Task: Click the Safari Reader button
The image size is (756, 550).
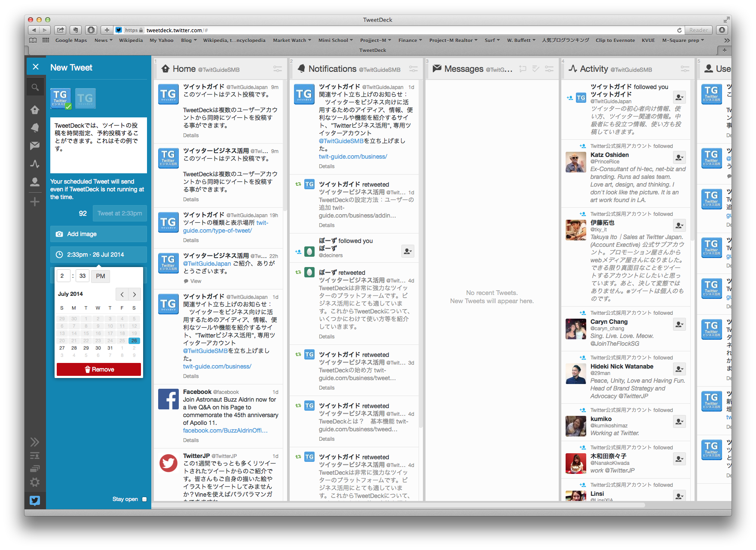Action: pyautogui.click(x=698, y=30)
